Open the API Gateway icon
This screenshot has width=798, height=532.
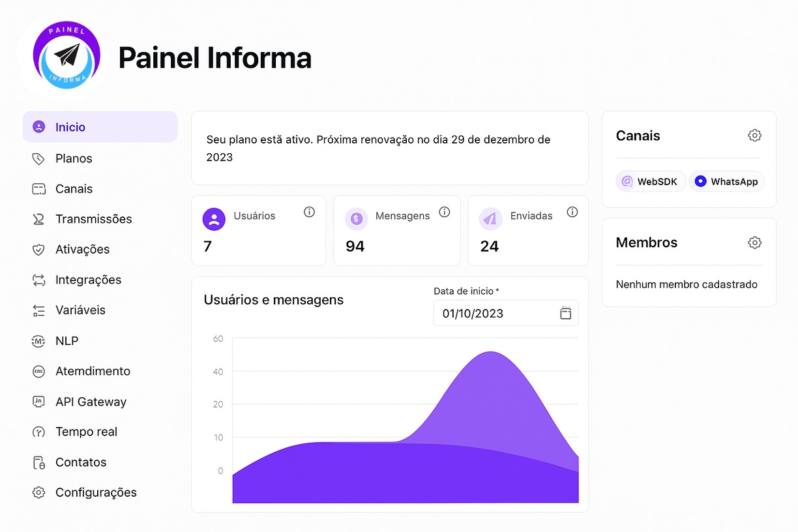pyautogui.click(x=38, y=402)
